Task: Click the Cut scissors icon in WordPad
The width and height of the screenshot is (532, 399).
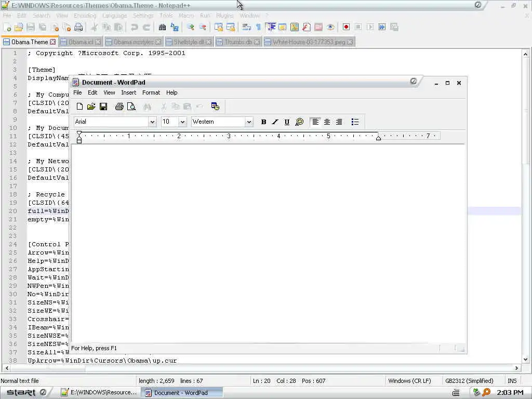Action: click(164, 107)
